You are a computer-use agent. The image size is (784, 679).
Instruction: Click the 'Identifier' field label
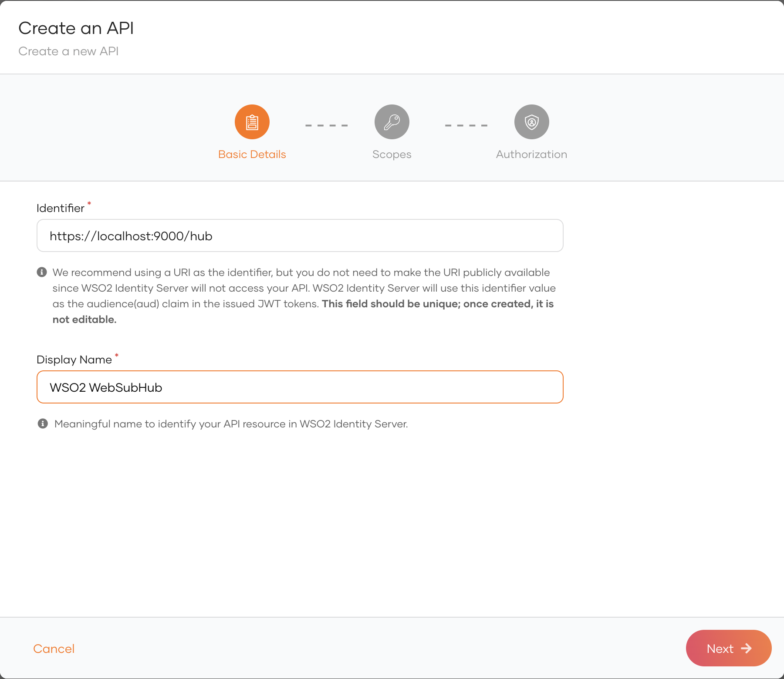61,208
